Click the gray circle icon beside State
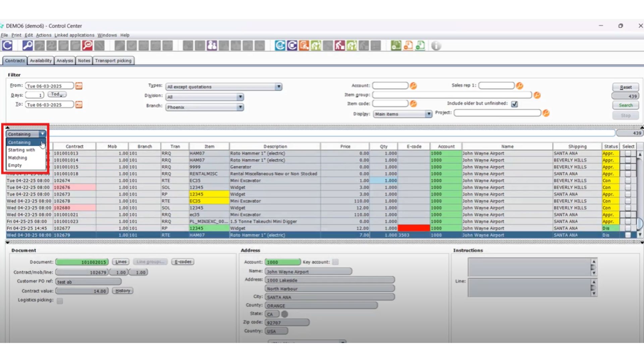 click(x=284, y=314)
